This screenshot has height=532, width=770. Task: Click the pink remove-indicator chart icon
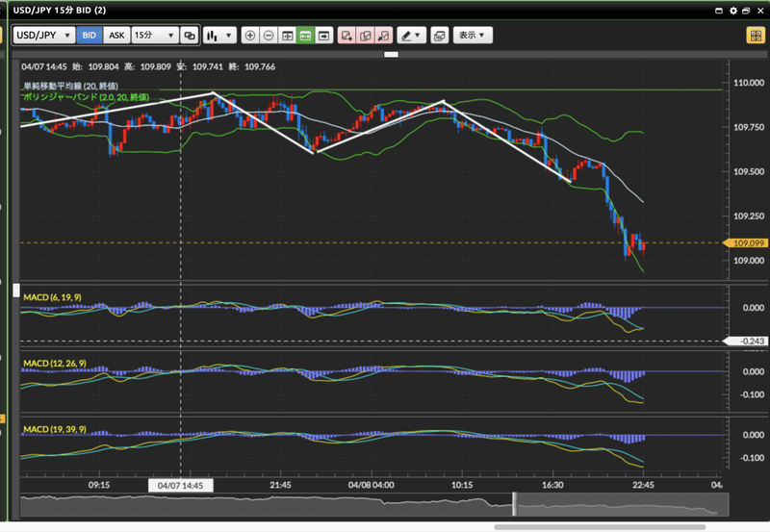click(x=383, y=36)
